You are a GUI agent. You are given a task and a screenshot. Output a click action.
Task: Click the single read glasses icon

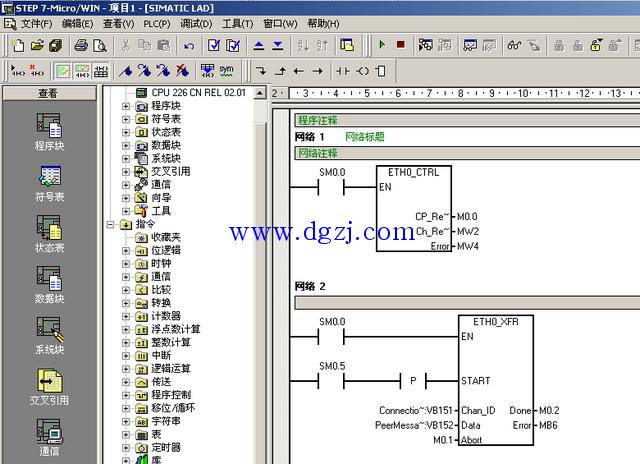(x=514, y=45)
